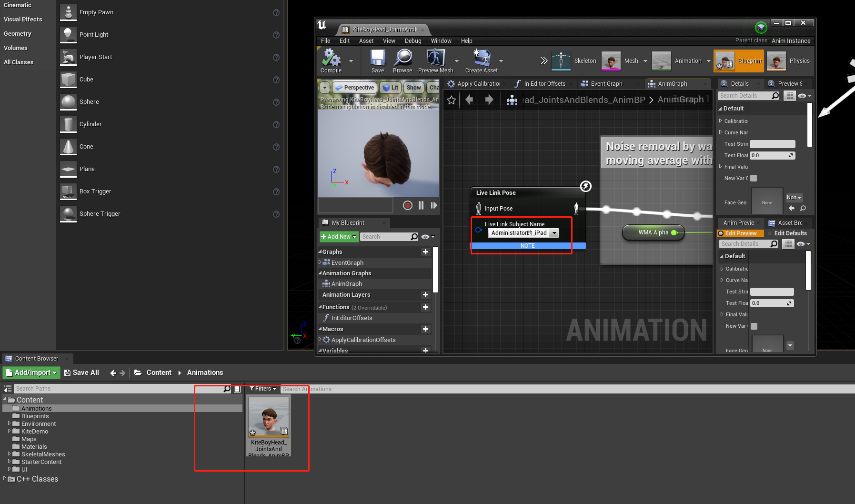This screenshot has width=855, height=504.
Task: Click the Create Asset toolbar icon
Action: 482,61
